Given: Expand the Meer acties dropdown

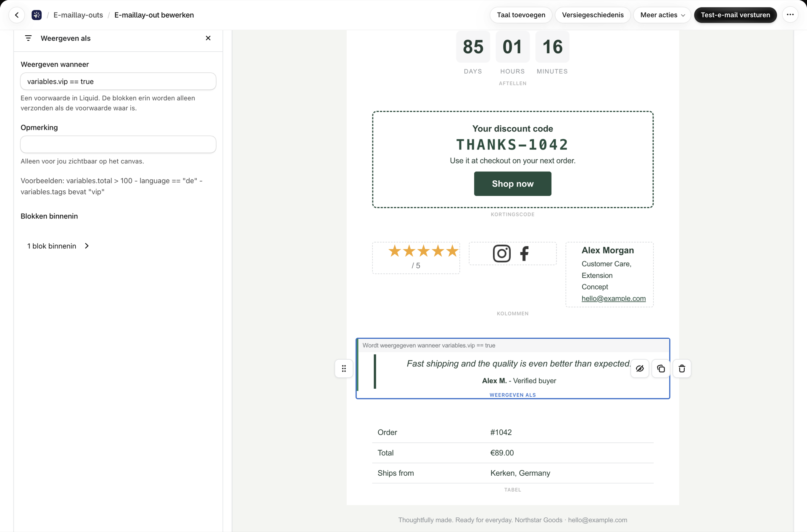Looking at the screenshot, I should [662, 15].
